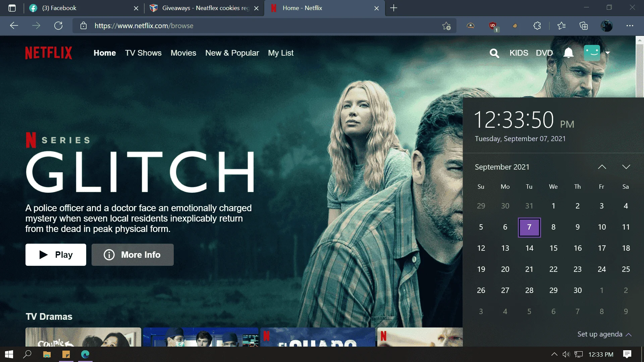The height and width of the screenshot is (362, 644).
Task: Open Windows Action Center notifications
Action: tap(627, 354)
